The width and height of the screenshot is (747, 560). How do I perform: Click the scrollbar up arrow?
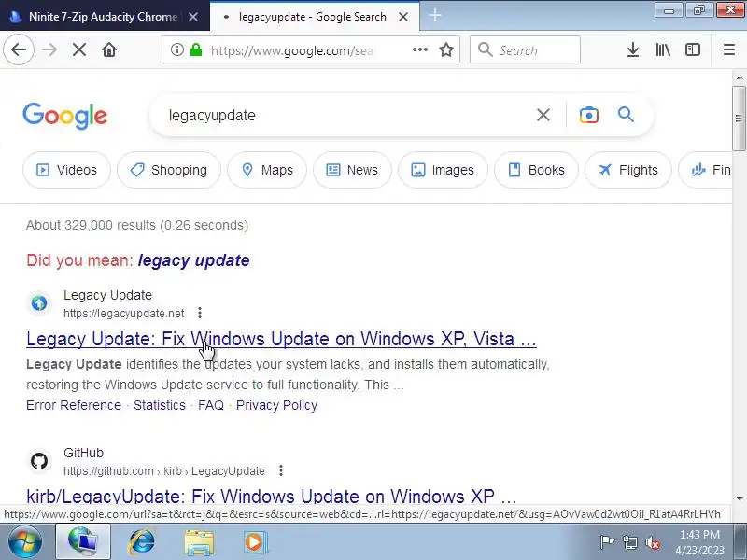pyautogui.click(x=739, y=77)
